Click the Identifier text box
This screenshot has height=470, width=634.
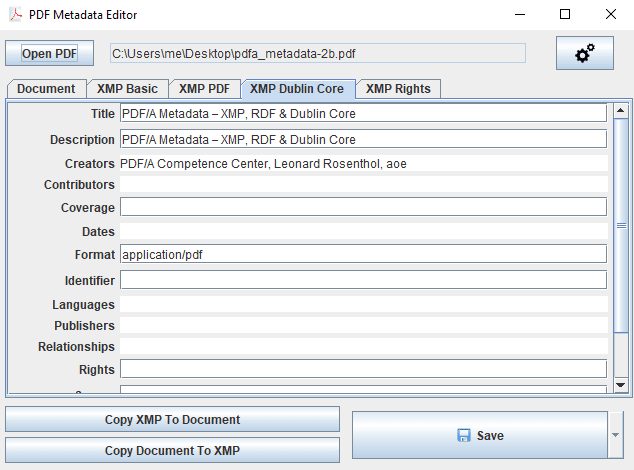363,280
